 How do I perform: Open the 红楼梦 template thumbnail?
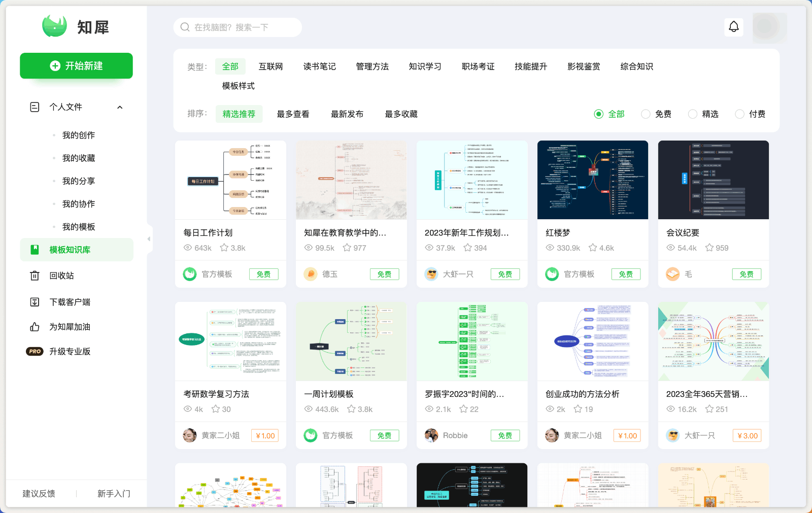(592, 180)
